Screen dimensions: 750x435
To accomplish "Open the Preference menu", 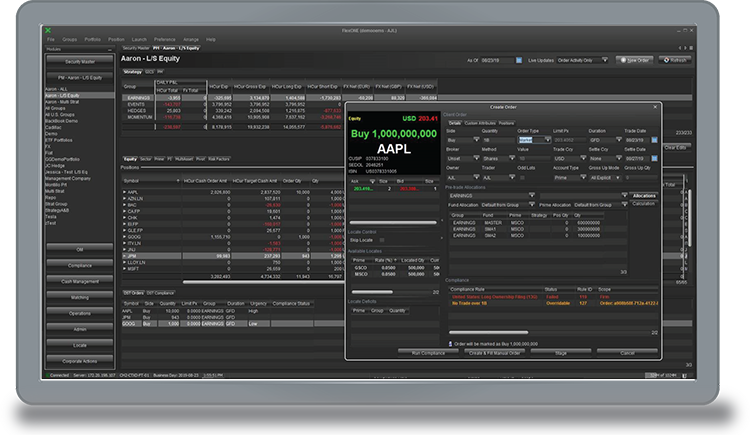I will point(165,39).
